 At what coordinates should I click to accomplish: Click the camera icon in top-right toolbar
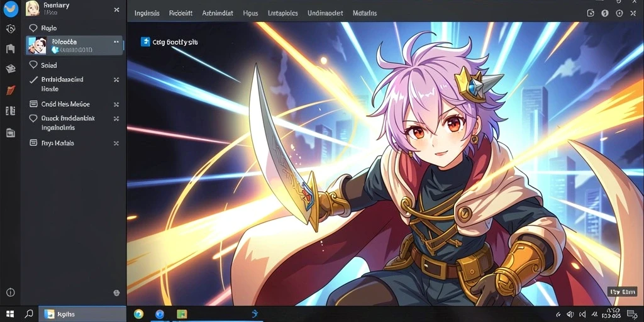(x=591, y=13)
